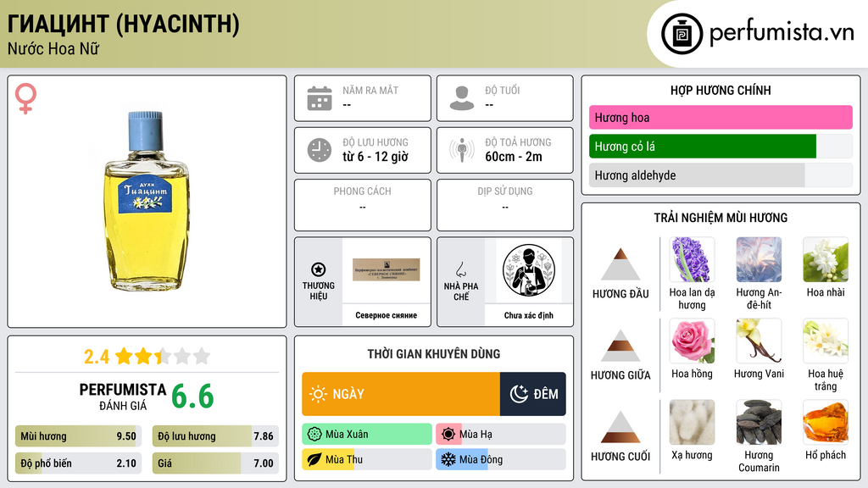Click the yellow Hyacinth perfume bottle image
868x488 pixels.
point(146,202)
